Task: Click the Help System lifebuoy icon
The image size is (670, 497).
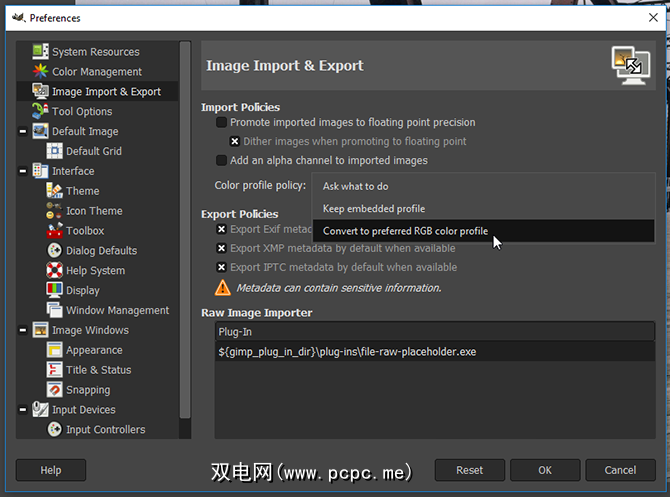Action: point(54,270)
